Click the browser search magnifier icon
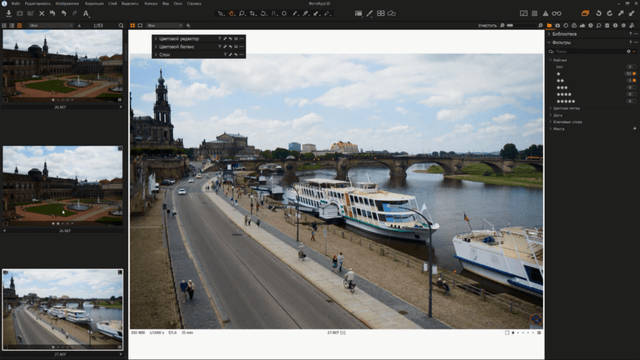This screenshot has width=640, height=360. 121,25
